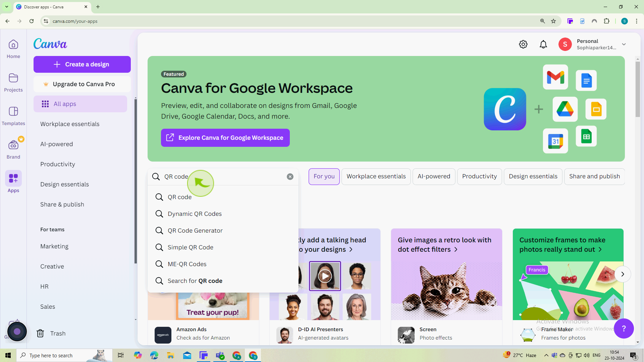Open Workplace essentials in sidebar
This screenshot has width=644, height=362.
click(70, 124)
